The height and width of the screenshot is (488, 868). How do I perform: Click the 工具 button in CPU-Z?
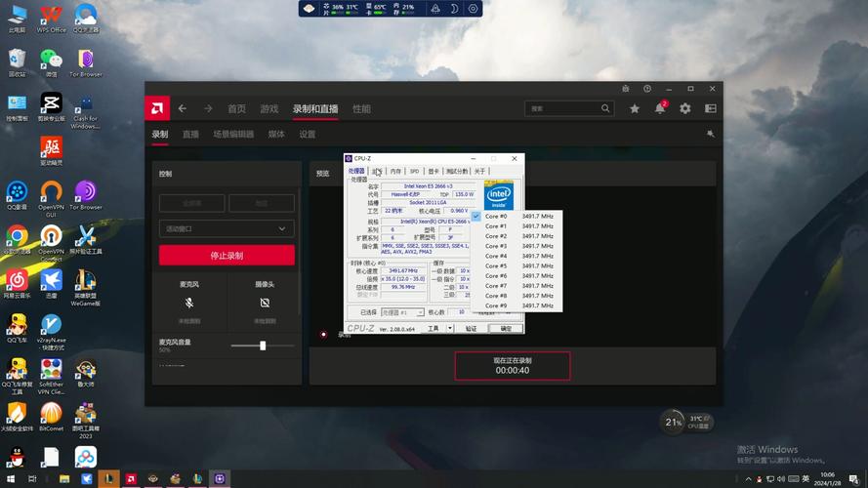pos(433,328)
